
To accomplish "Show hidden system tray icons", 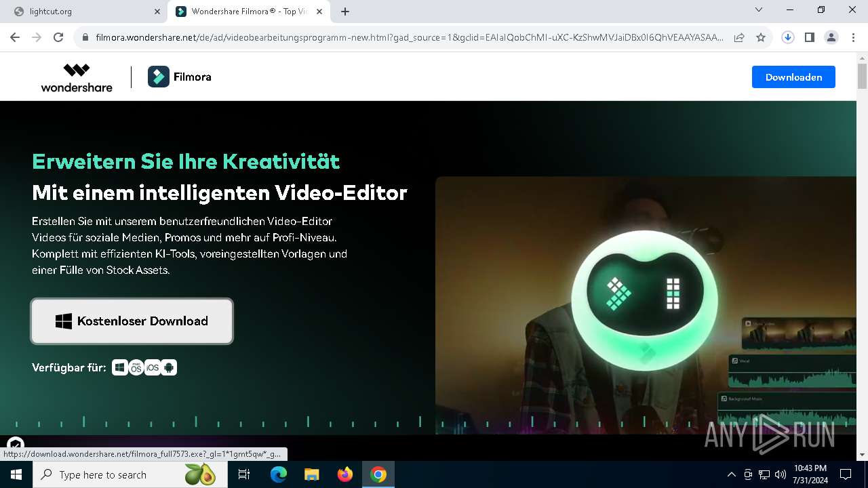I will tap(731, 474).
